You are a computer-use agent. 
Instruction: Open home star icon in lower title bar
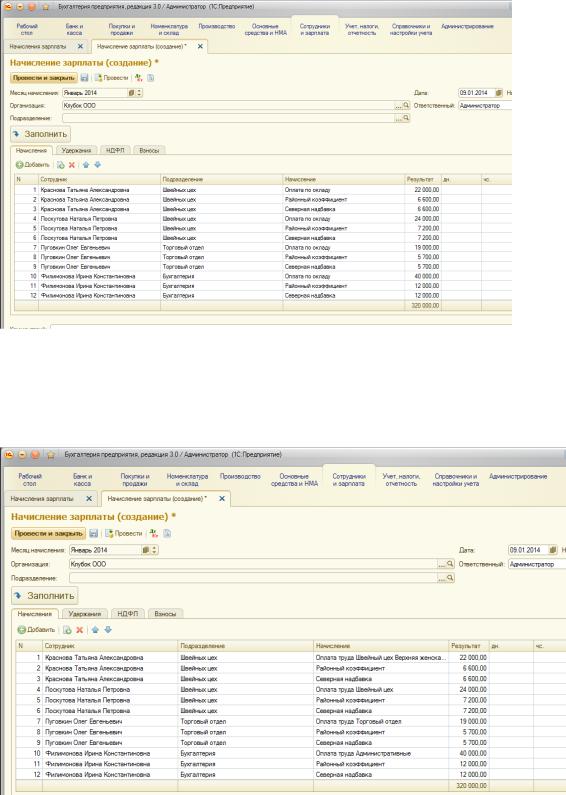click(x=50, y=455)
